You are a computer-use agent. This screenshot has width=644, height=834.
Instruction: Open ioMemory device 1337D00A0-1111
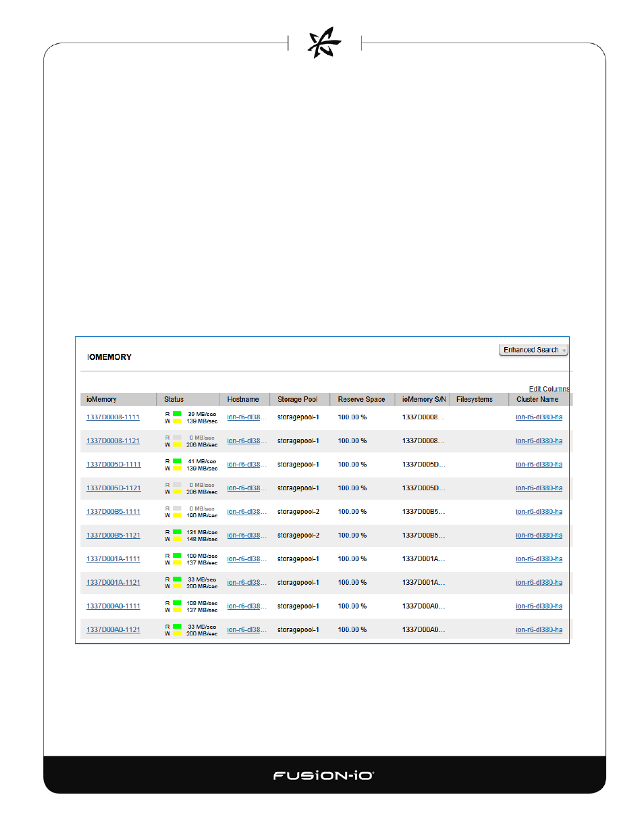(x=113, y=606)
